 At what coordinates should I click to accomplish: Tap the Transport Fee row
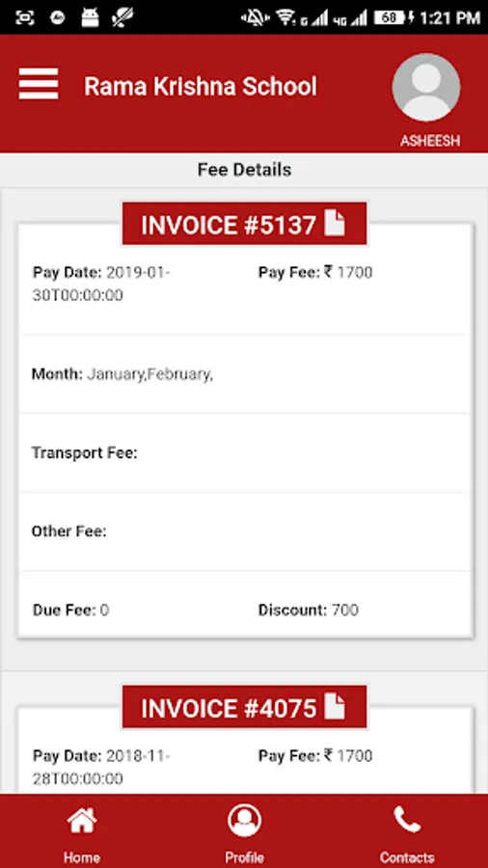[245, 453]
